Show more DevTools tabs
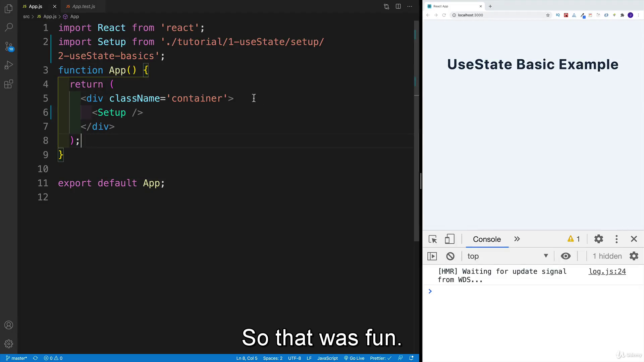The height and width of the screenshot is (362, 644). (517, 239)
